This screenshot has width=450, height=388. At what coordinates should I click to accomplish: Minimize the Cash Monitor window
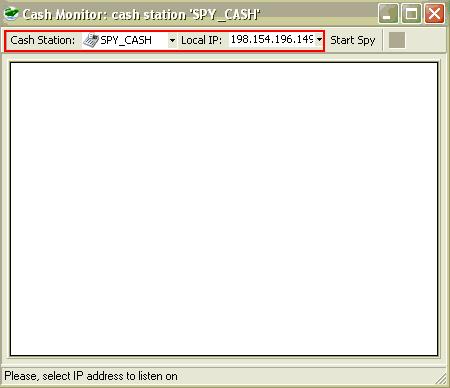pyautogui.click(x=388, y=14)
